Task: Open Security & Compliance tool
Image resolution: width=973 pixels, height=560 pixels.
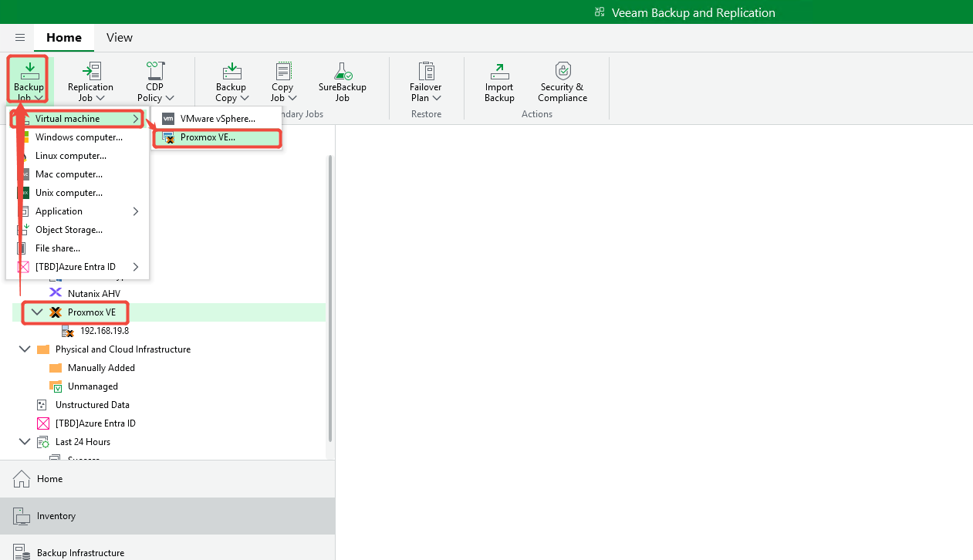Action: tap(563, 82)
